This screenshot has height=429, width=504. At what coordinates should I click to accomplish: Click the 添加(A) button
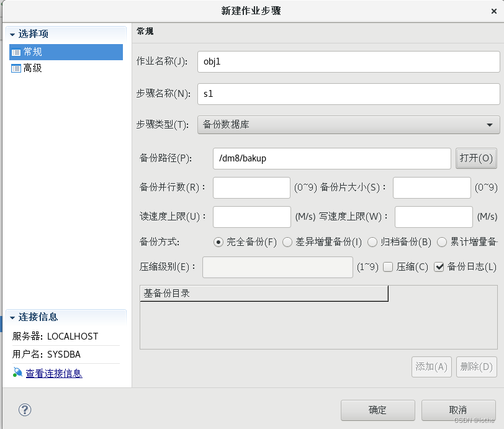[431, 367]
